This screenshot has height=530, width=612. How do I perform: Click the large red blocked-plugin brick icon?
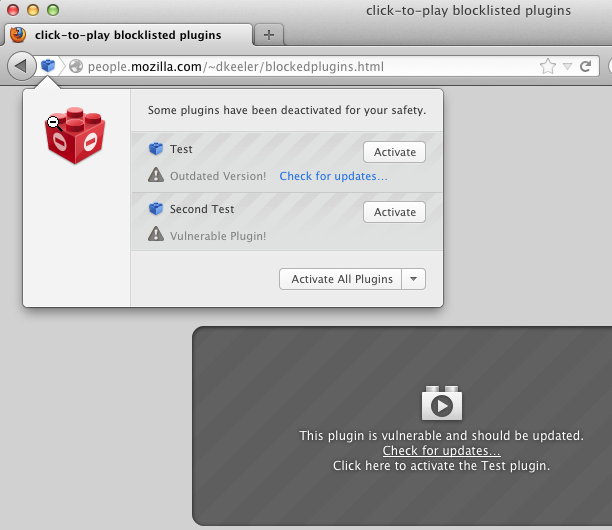click(75, 138)
